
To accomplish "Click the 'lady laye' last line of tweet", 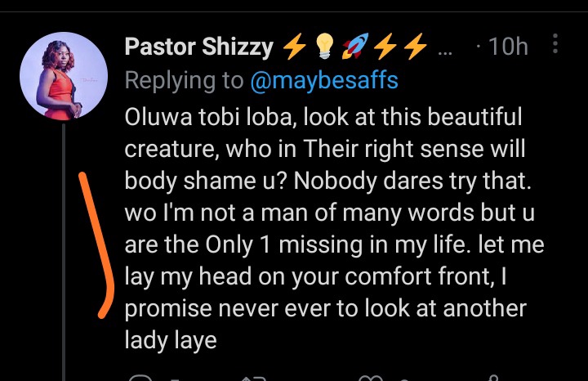I will pos(171,340).
